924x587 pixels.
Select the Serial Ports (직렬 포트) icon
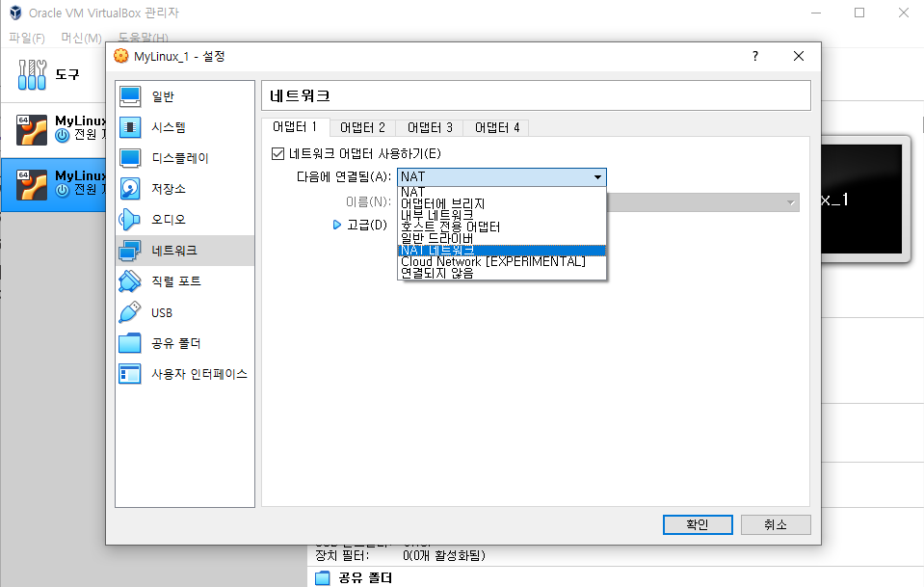pos(130,281)
